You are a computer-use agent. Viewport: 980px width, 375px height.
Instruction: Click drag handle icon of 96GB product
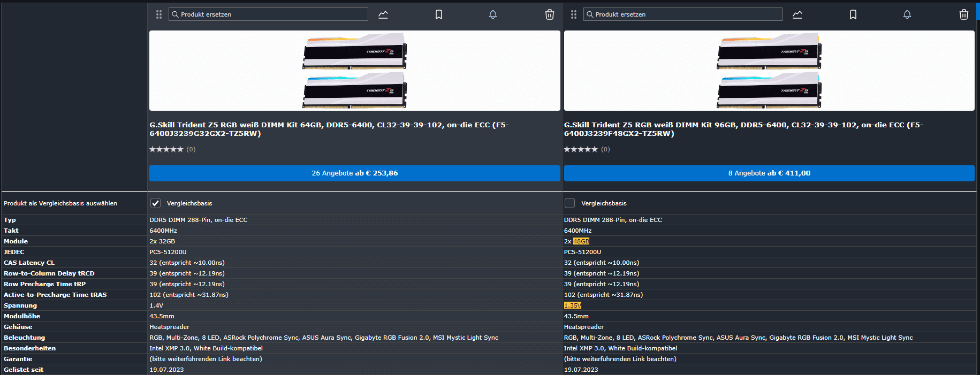(x=574, y=14)
